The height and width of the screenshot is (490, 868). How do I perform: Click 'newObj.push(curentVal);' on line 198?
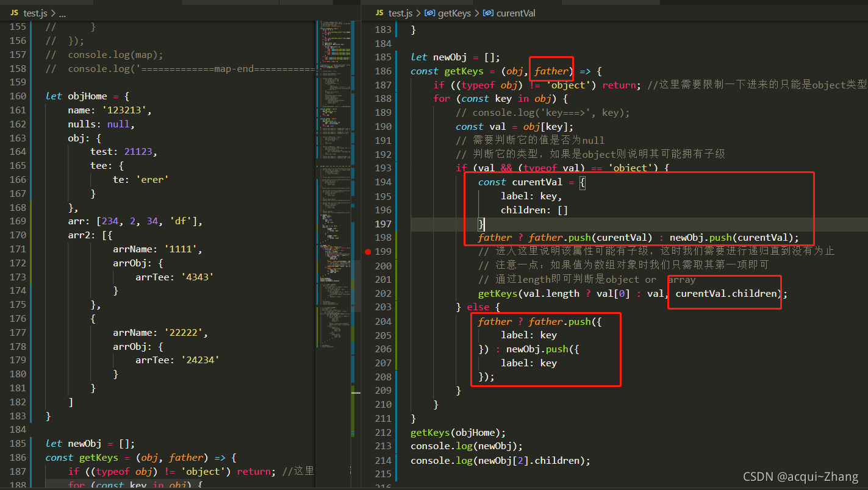pyautogui.click(x=734, y=238)
